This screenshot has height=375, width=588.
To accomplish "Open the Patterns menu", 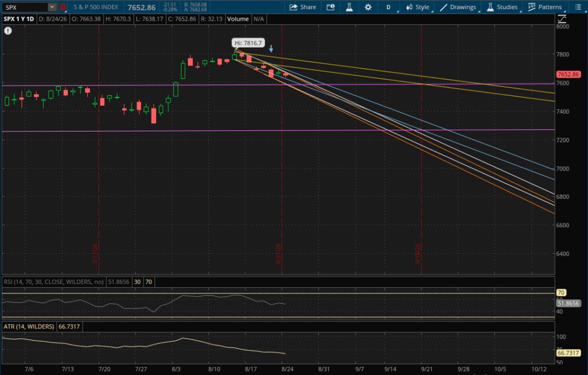I will tap(545, 7).
